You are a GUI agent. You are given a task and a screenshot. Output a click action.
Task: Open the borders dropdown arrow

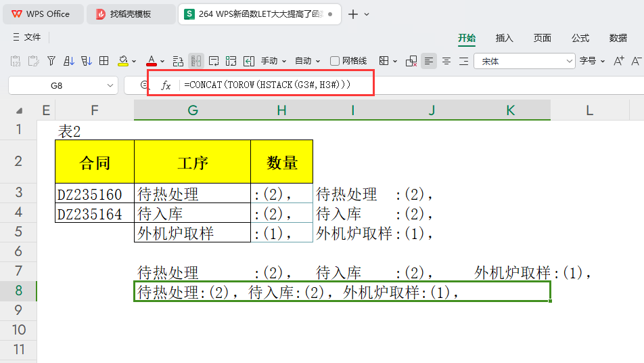click(x=395, y=62)
